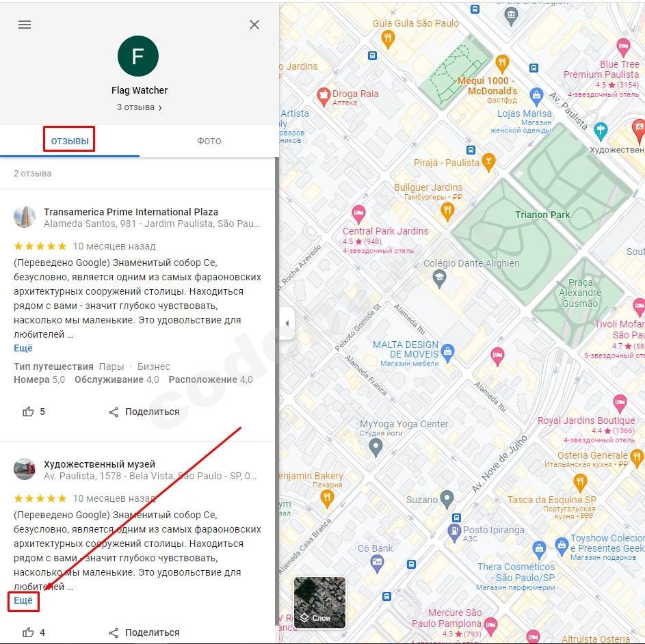This screenshot has height=644, width=645.
Task: Click the Royal Jardins Boutique hotel pin
Action: (x=620, y=403)
